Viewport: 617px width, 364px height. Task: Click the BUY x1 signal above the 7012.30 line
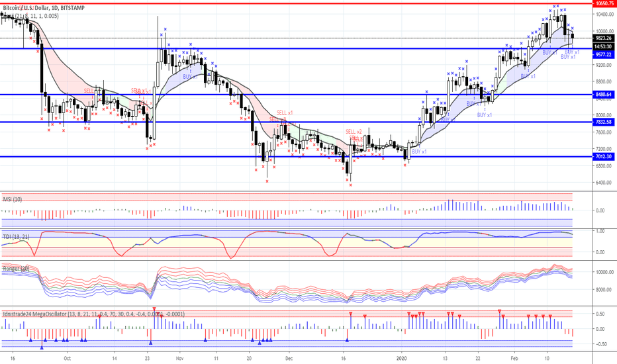tap(419, 152)
